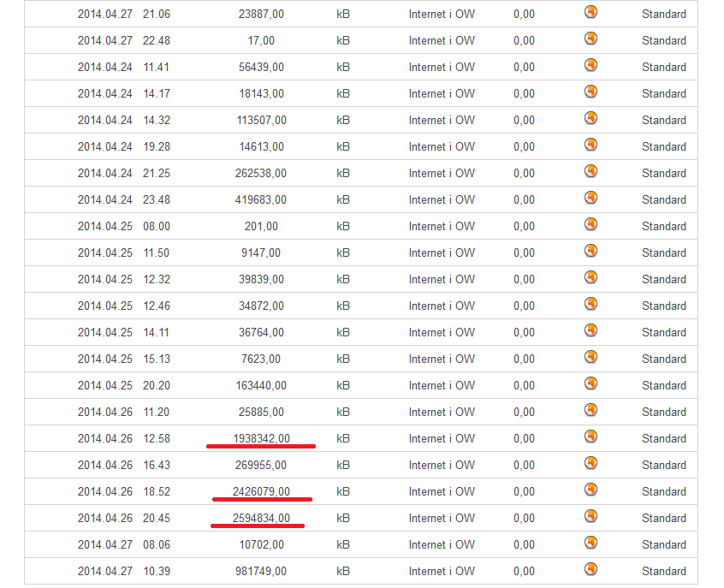This screenshot has width=724, height=588.
Task: Click the 0,00 cost in 16.43 row
Action: pos(524,466)
